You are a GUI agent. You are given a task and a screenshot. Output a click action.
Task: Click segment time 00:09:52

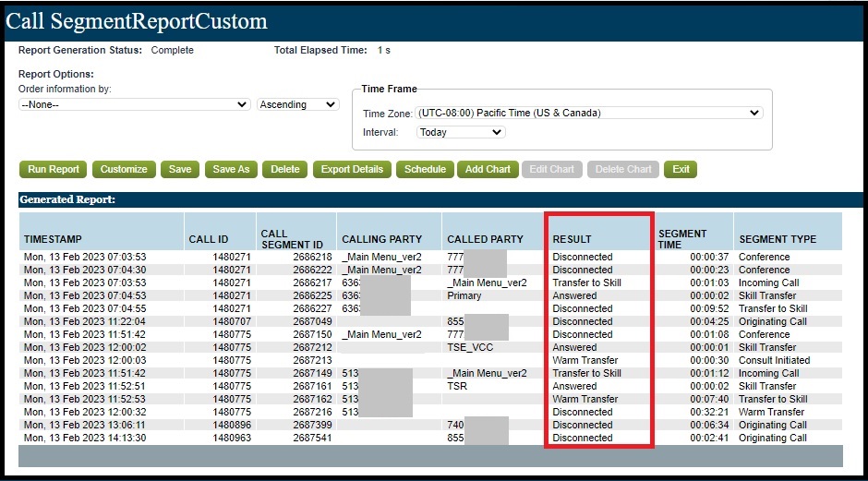point(709,308)
